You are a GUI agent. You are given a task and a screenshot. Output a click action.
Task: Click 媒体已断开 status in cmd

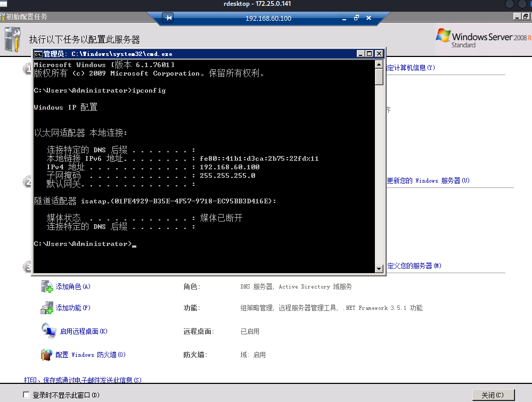point(221,218)
